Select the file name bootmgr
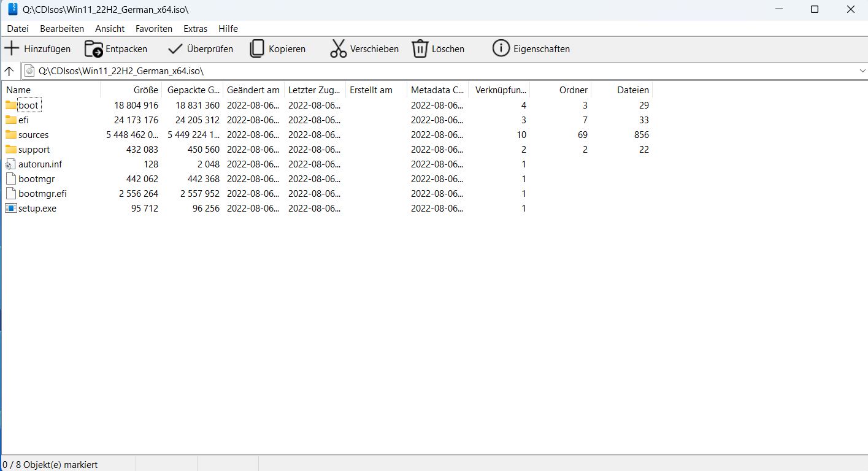The height and width of the screenshot is (471, 868). tap(37, 178)
